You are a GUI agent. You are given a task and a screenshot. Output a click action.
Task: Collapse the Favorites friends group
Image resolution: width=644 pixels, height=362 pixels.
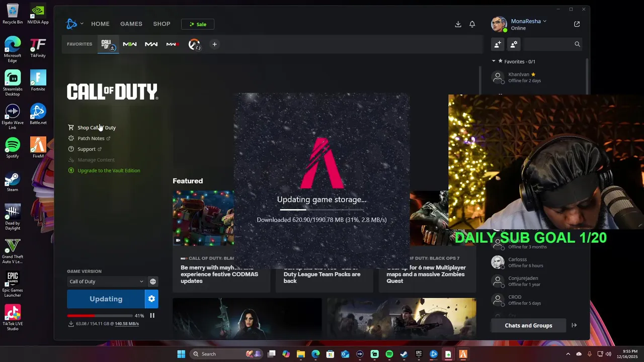(x=494, y=61)
